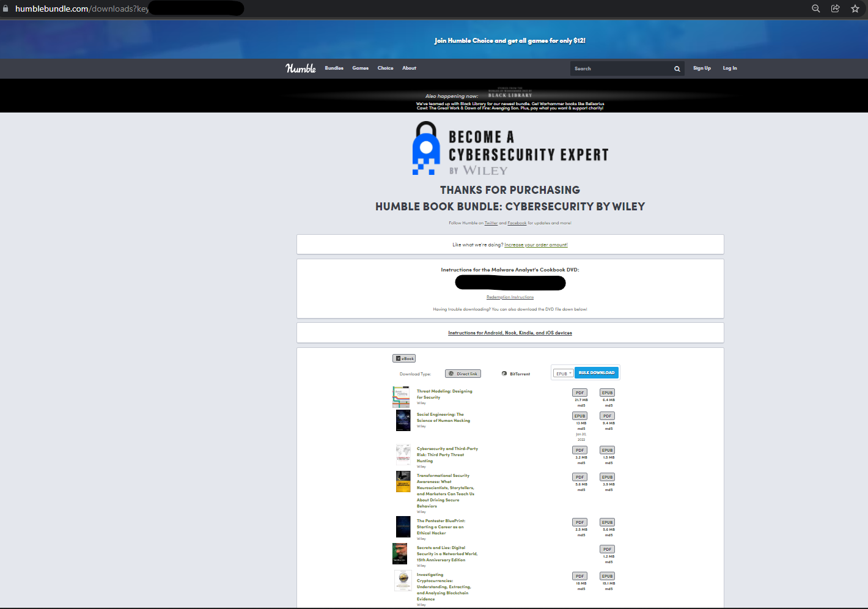Open Redemption Instructions link
The width and height of the screenshot is (868, 609).
tap(510, 297)
